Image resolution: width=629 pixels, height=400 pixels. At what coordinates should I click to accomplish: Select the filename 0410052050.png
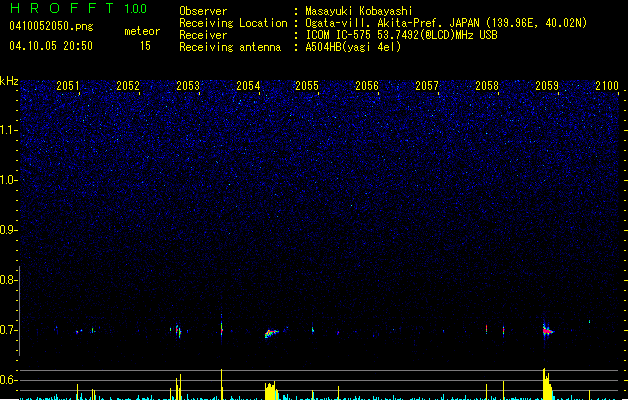(51, 26)
